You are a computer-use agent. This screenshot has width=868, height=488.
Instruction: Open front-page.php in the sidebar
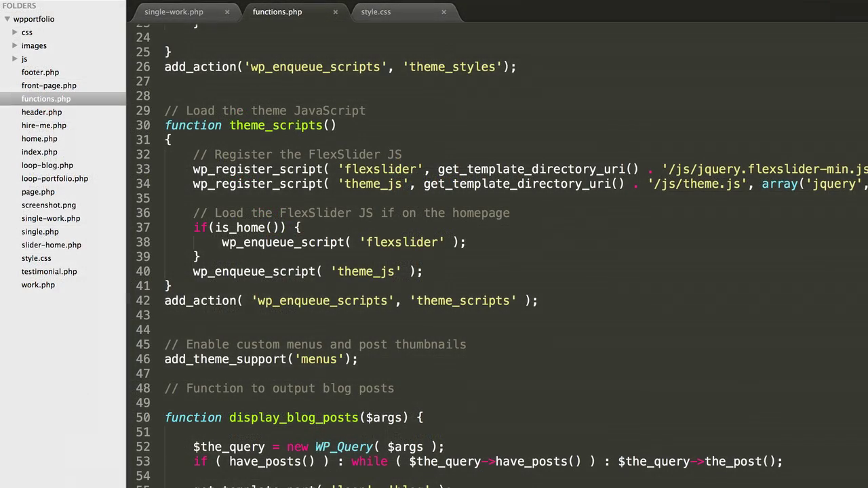point(49,85)
